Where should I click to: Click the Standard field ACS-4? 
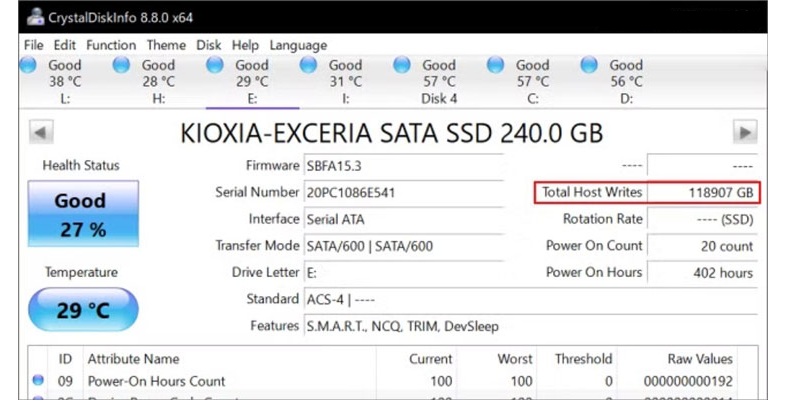click(x=531, y=299)
